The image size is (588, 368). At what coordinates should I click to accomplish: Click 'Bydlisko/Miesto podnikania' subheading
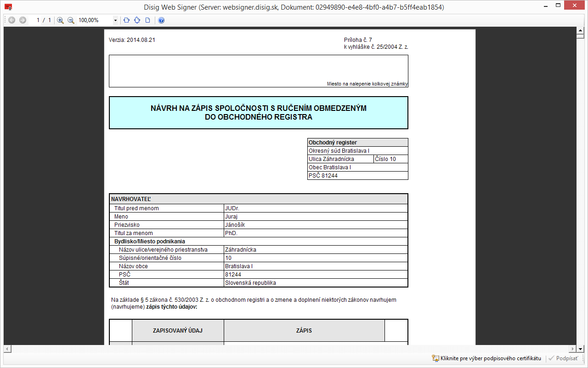pos(150,241)
